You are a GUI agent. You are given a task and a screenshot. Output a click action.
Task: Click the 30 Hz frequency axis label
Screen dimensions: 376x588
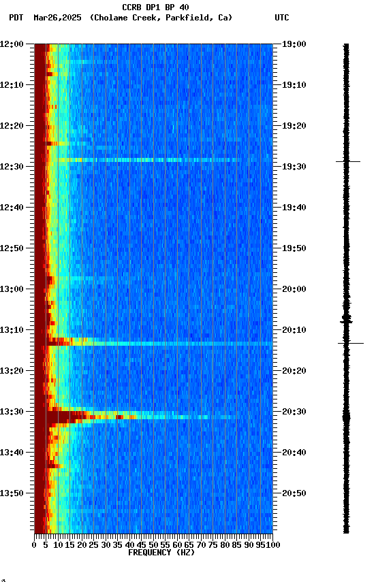(106, 546)
